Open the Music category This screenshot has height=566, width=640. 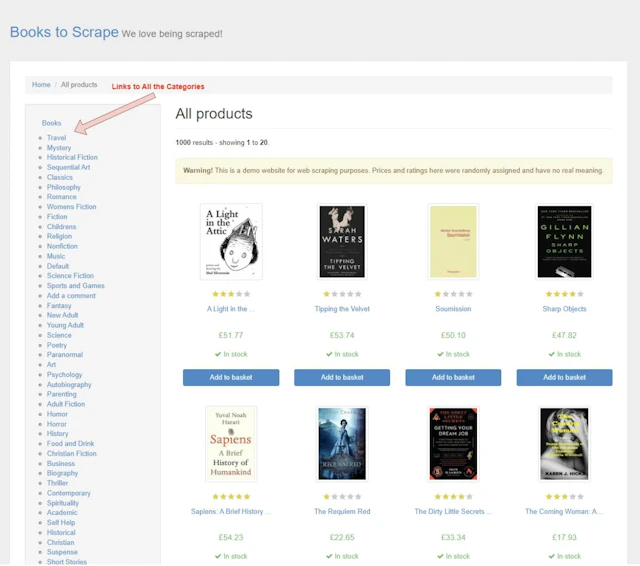(56, 256)
